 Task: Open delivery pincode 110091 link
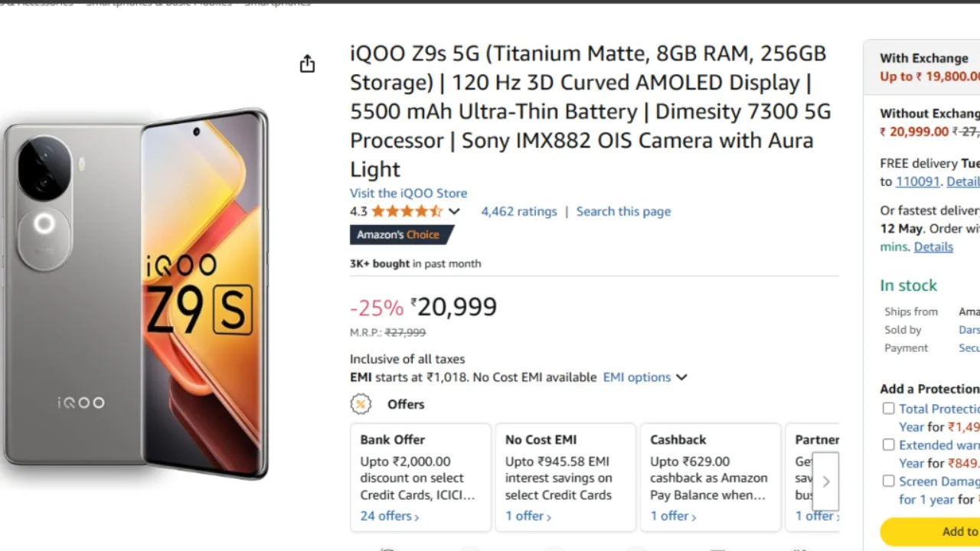pyautogui.click(x=917, y=181)
